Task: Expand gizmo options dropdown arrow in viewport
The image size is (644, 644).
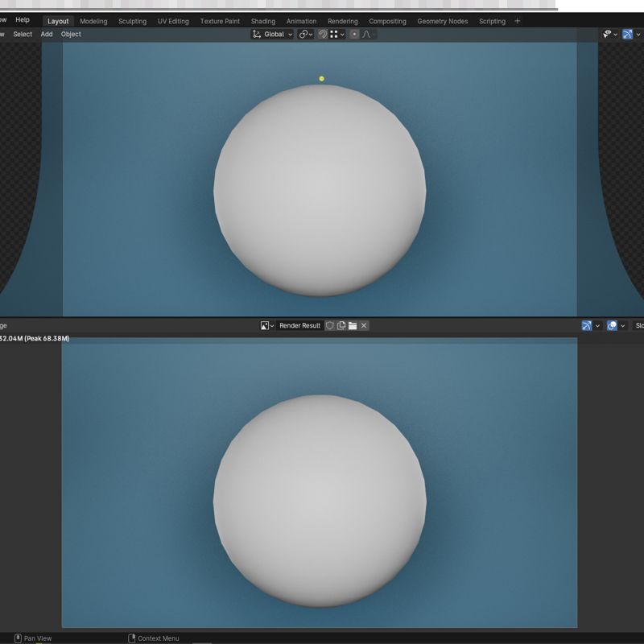Action: pos(638,35)
